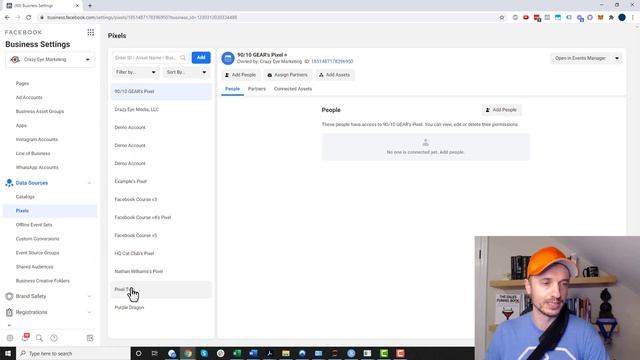Open the Windows Start menu
The image size is (640, 360).
coord(8,353)
